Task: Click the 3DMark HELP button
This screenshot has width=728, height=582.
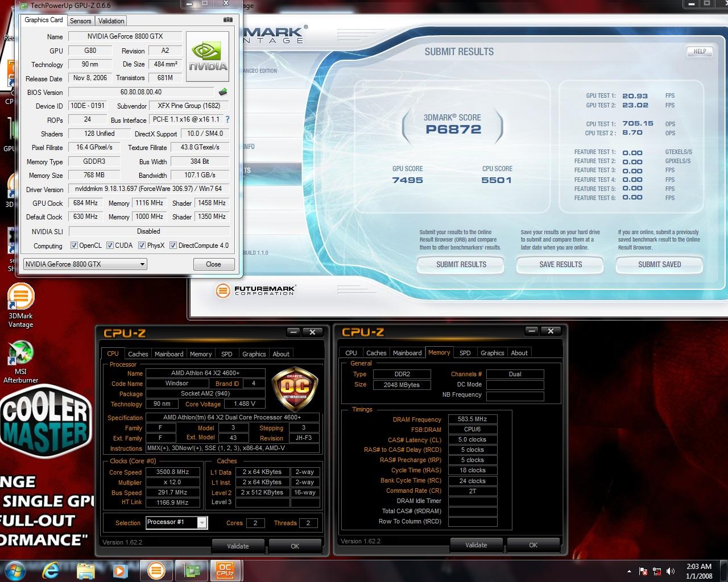Action: point(700,51)
